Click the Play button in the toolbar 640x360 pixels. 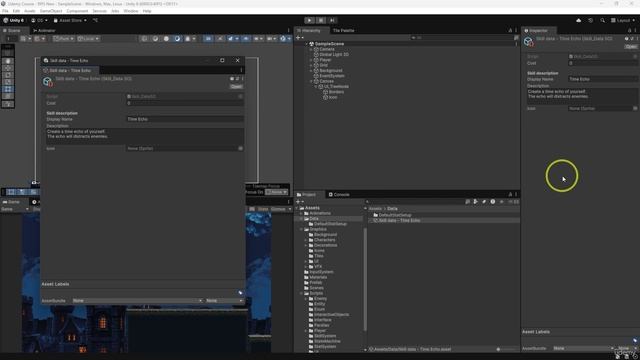click(x=309, y=20)
